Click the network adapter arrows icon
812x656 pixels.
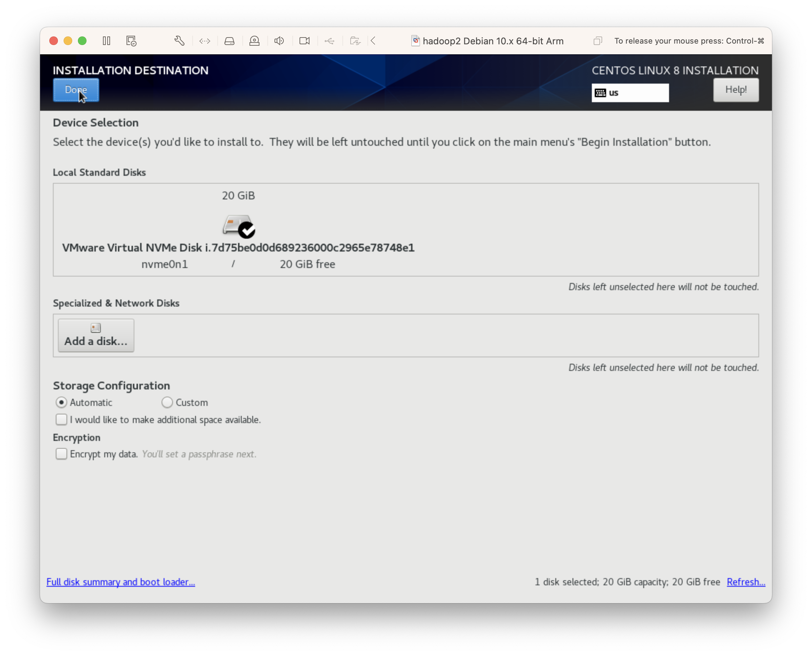click(x=204, y=41)
